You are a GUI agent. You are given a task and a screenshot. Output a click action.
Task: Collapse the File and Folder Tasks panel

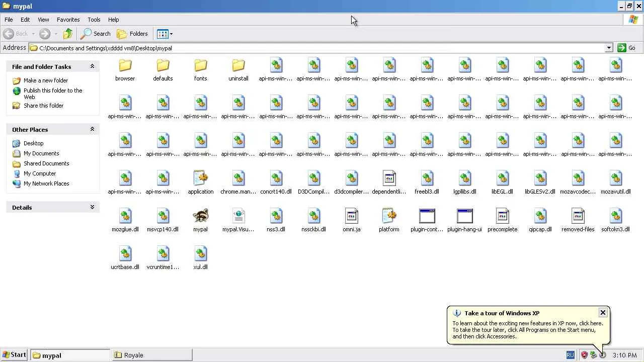click(92, 66)
